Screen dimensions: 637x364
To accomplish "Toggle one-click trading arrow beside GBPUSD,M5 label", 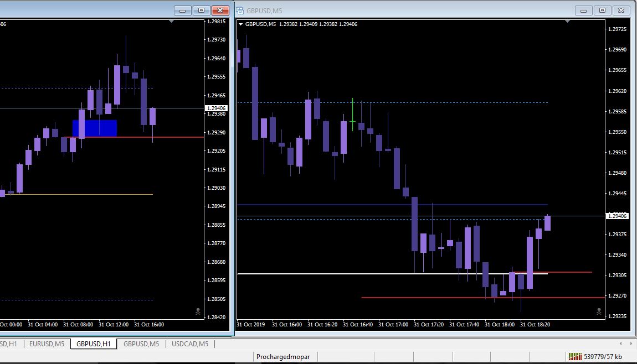I will click(240, 24).
